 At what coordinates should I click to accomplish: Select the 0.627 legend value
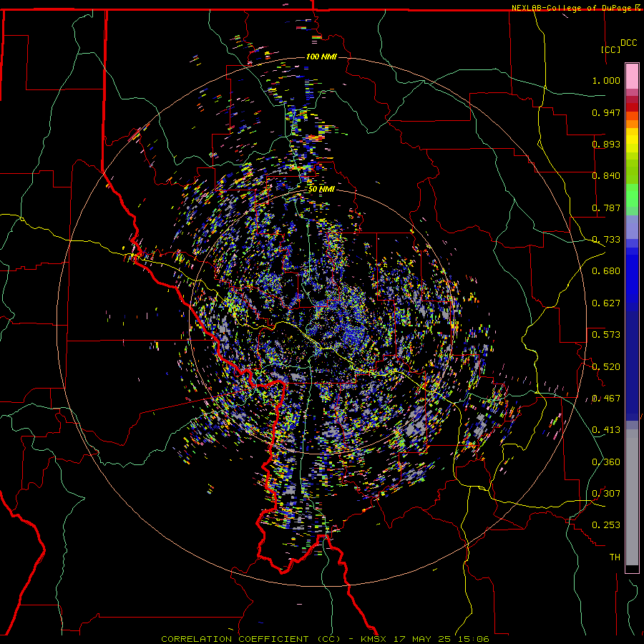tap(606, 303)
